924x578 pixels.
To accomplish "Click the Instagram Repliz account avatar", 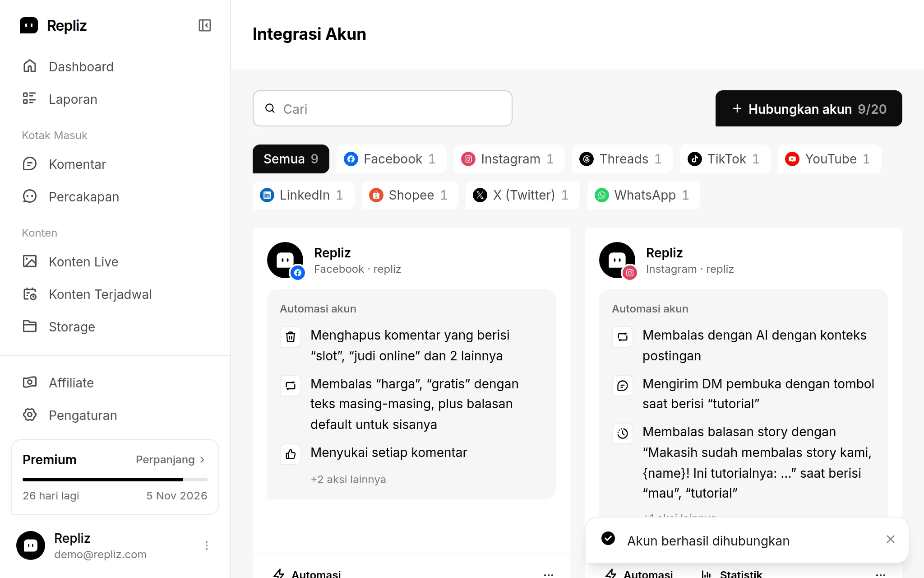I will coord(617,260).
